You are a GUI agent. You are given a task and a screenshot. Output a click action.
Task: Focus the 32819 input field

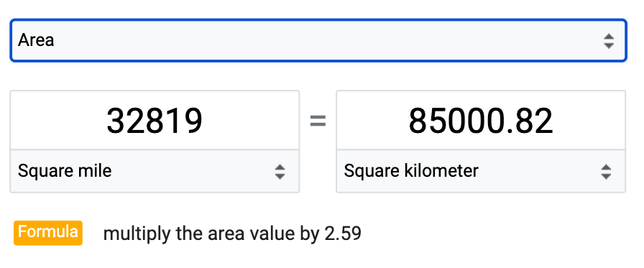pos(155,120)
